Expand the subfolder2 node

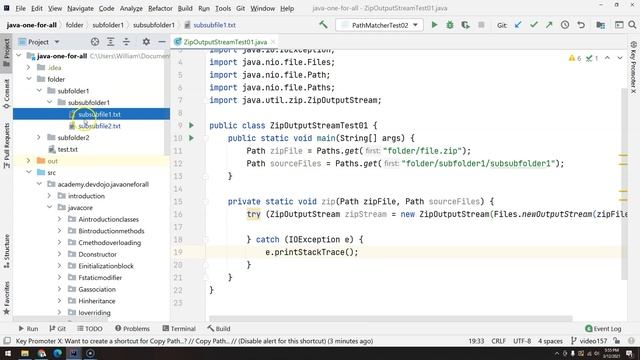39,138
